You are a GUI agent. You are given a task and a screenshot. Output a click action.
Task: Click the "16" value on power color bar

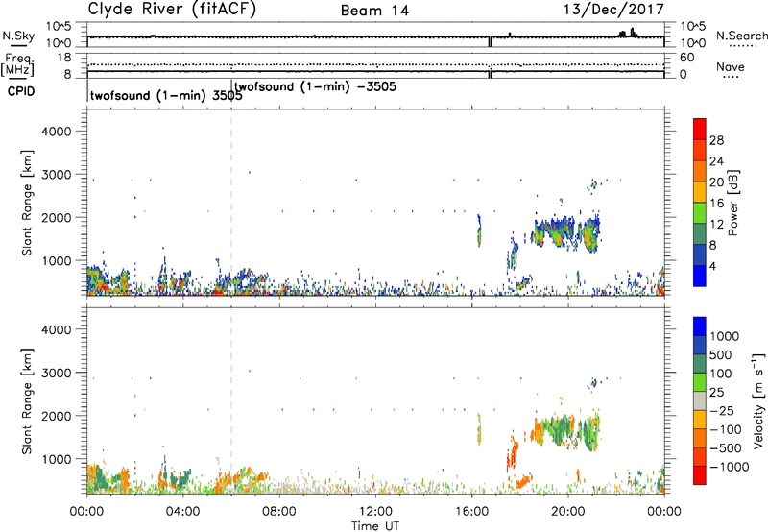(716, 204)
